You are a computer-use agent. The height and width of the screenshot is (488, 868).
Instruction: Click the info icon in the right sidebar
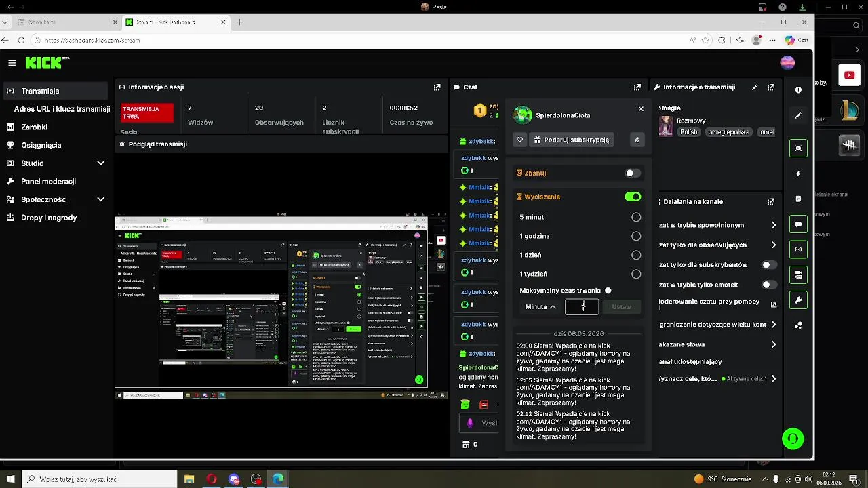[798, 90]
